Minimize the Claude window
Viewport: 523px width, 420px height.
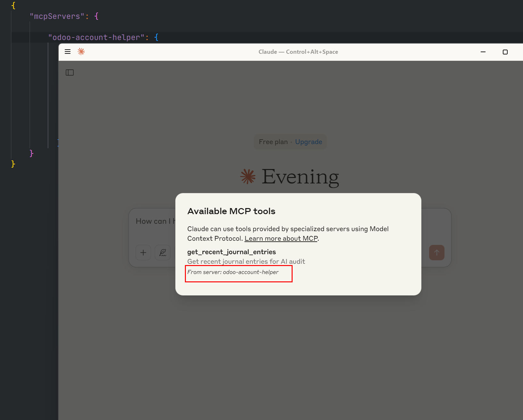coord(483,52)
